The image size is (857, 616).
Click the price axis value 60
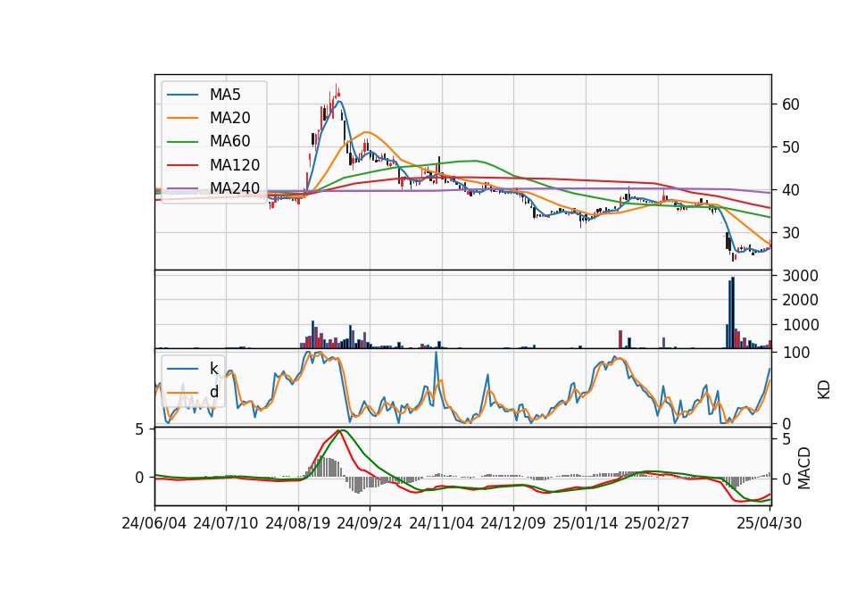point(791,104)
